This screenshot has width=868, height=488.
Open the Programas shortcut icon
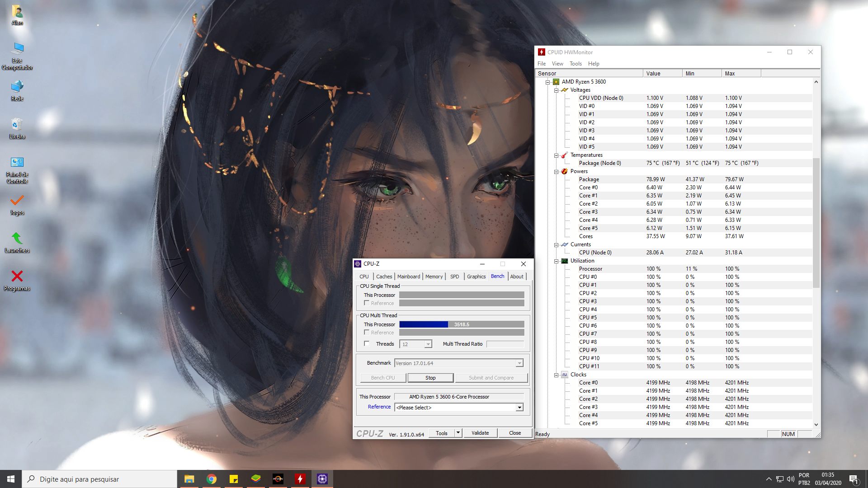tap(17, 280)
